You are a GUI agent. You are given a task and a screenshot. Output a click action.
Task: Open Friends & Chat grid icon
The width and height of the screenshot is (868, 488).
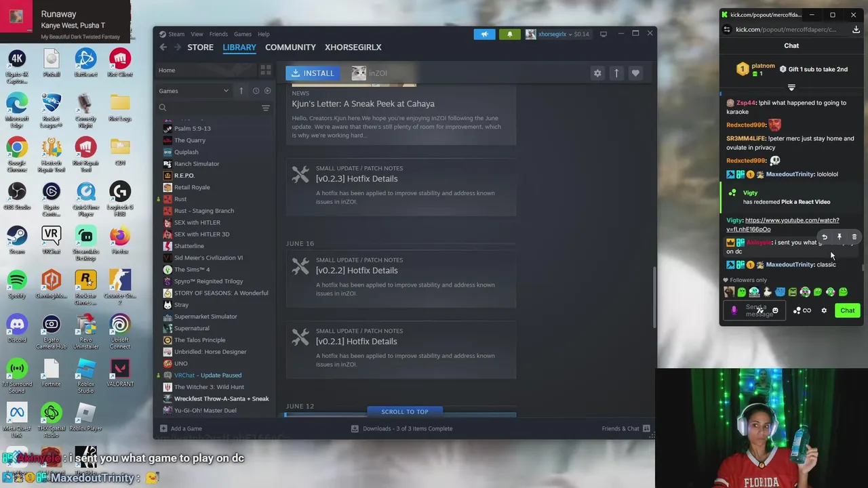tap(646, 428)
